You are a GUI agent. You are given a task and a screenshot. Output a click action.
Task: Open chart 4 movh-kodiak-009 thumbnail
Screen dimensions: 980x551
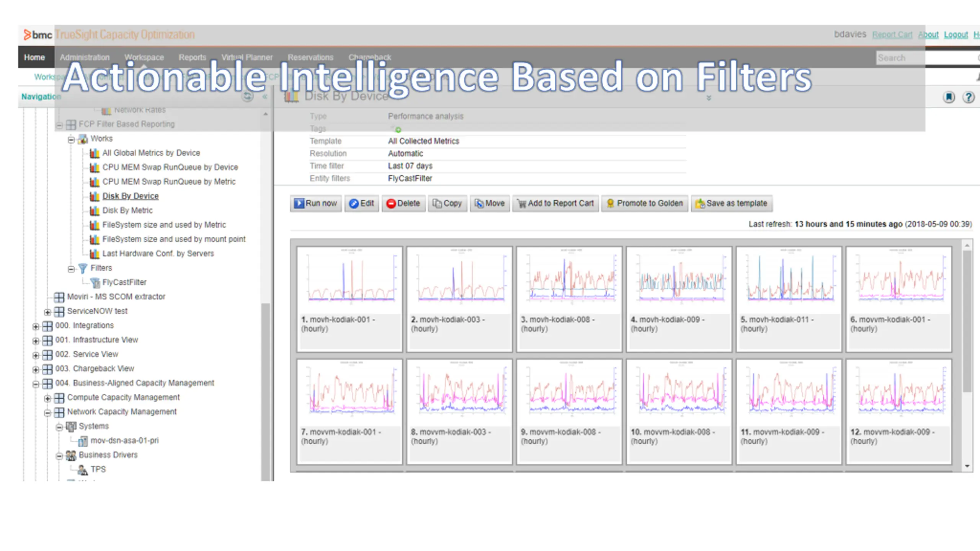[x=679, y=299]
